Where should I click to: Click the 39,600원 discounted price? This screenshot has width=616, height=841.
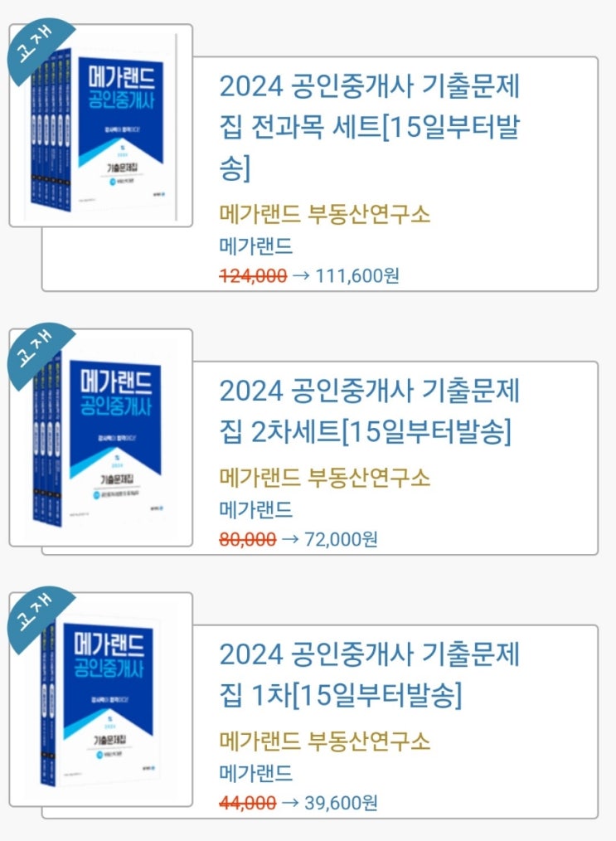(341, 802)
